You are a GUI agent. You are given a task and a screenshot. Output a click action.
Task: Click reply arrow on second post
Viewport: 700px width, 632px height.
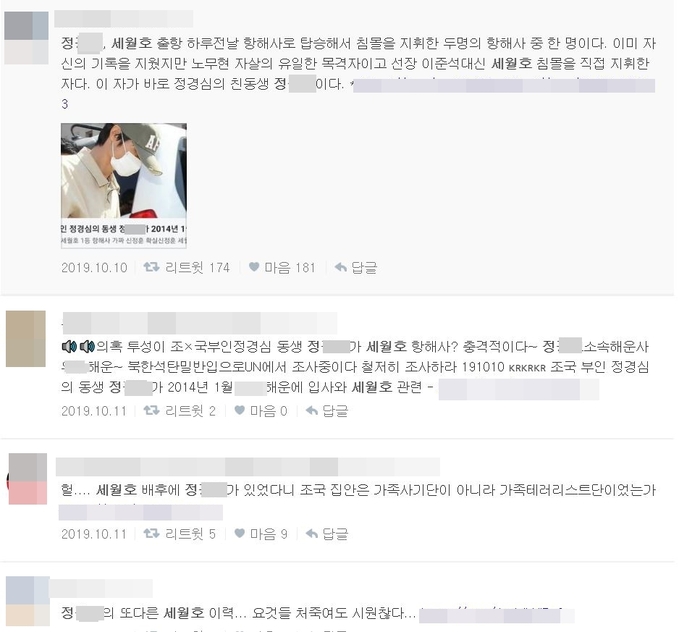tap(312, 410)
